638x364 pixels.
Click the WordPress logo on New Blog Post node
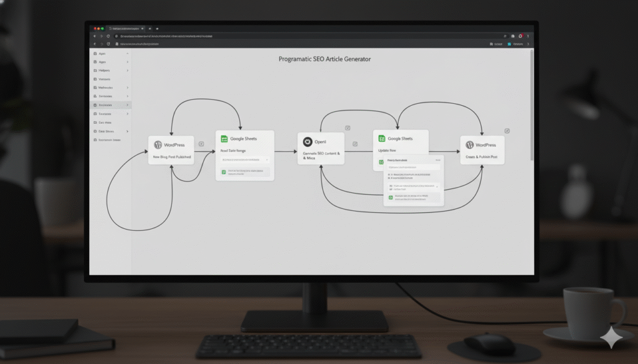coord(158,144)
